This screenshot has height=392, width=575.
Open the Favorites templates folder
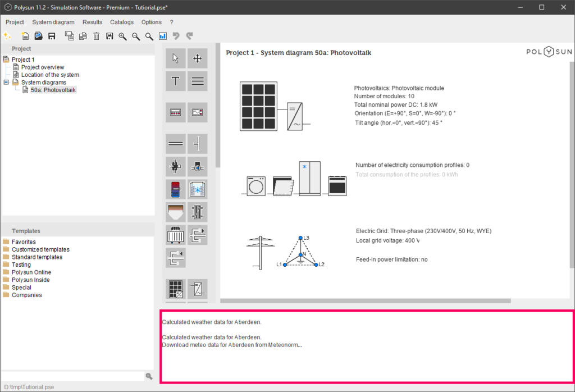24,242
